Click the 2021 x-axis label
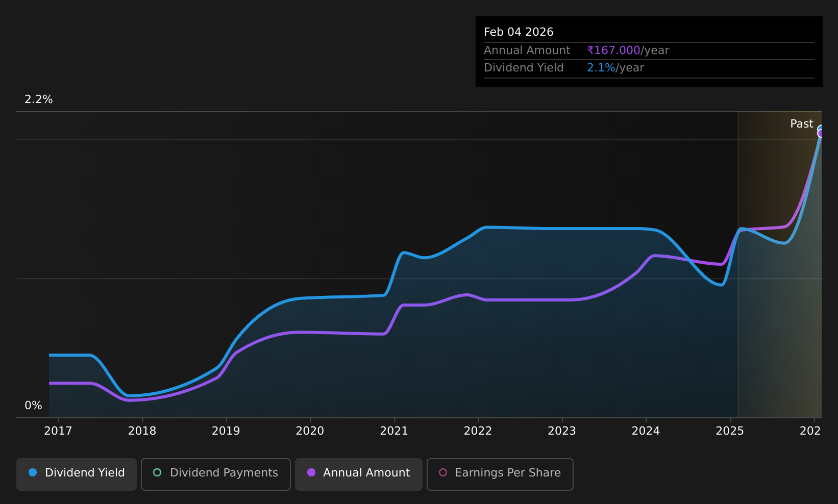Image resolution: width=838 pixels, height=504 pixels. coord(394,431)
